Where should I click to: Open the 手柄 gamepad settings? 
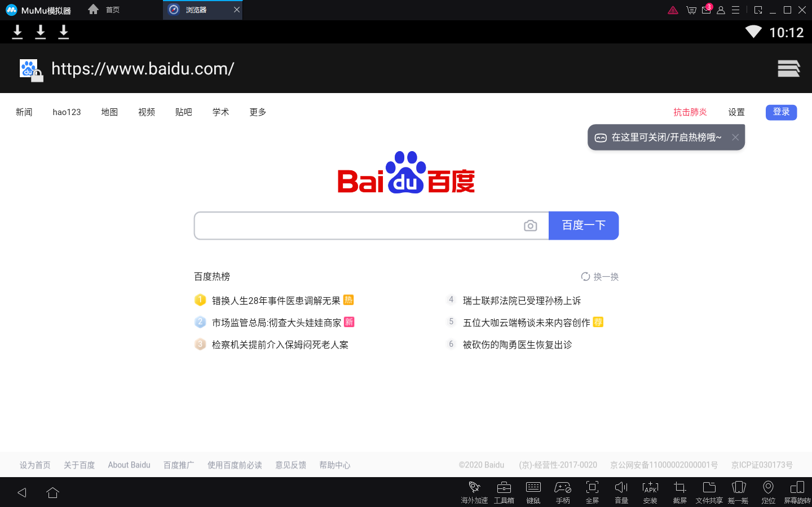coord(563,492)
